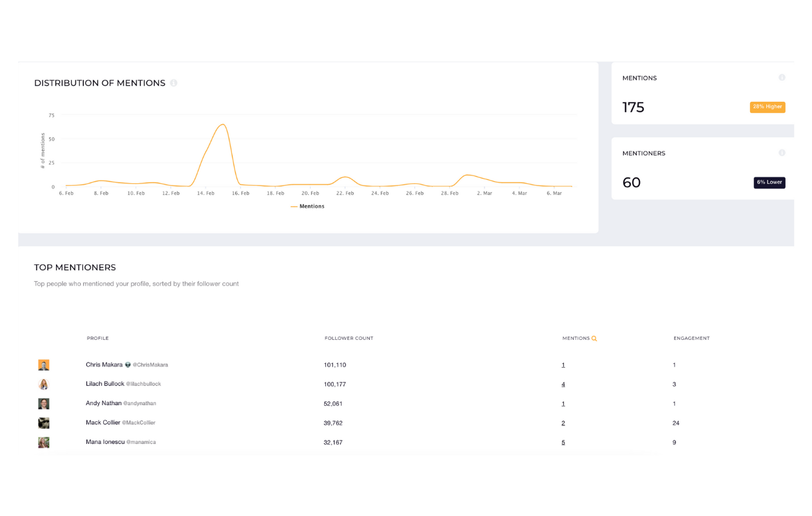Click the Lilach Bullock profile name

click(105, 384)
